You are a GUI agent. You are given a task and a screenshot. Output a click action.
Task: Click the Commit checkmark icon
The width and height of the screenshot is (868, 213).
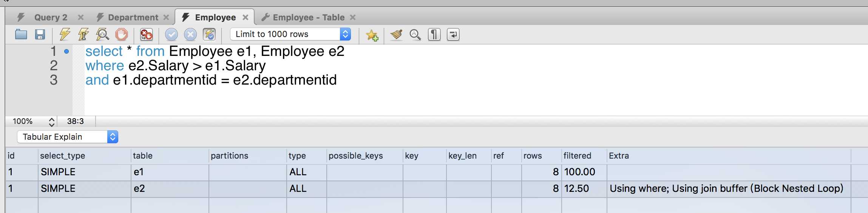(x=171, y=35)
